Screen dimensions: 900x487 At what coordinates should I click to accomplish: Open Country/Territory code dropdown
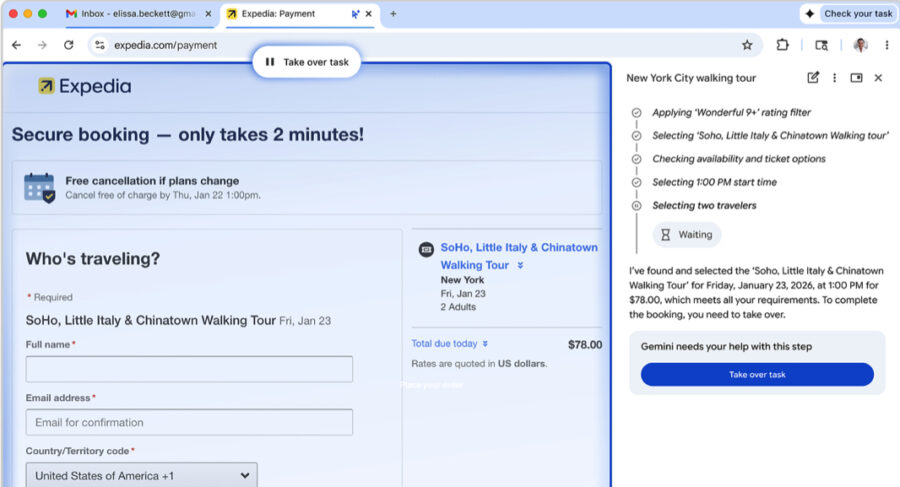point(141,475)
